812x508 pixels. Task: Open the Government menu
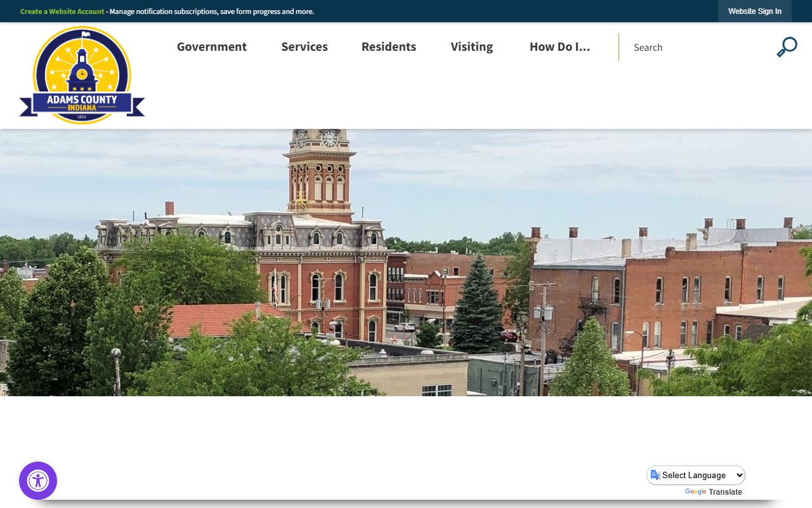pyautogui.click(x=212, y=47)
